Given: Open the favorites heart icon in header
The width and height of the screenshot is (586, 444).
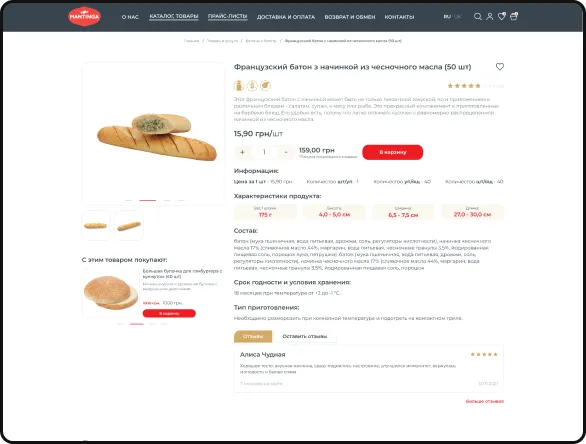Looking at the screenshot, I should coord(502,16).
